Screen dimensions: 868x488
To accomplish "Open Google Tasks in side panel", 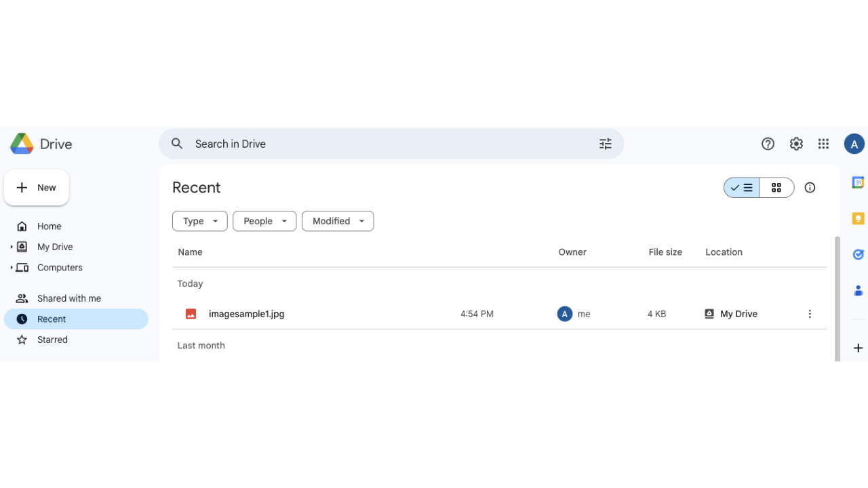I will (x=858, y=254).
